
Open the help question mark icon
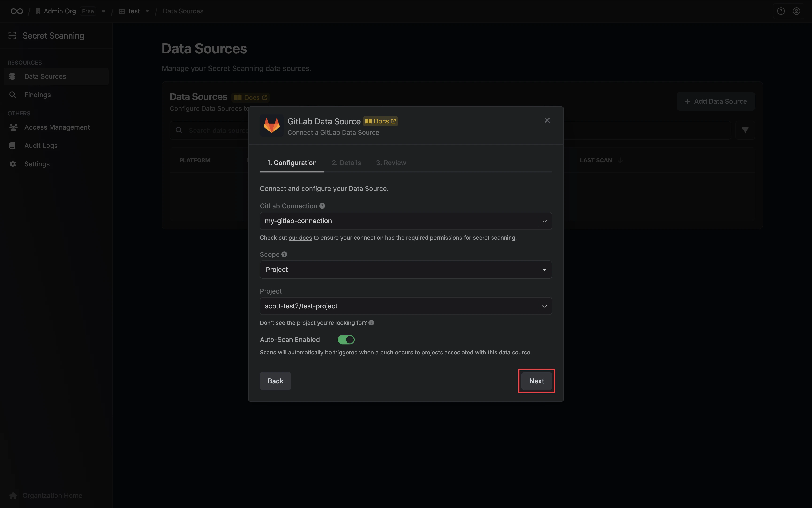pyautogui.click(x=781, y=11)
